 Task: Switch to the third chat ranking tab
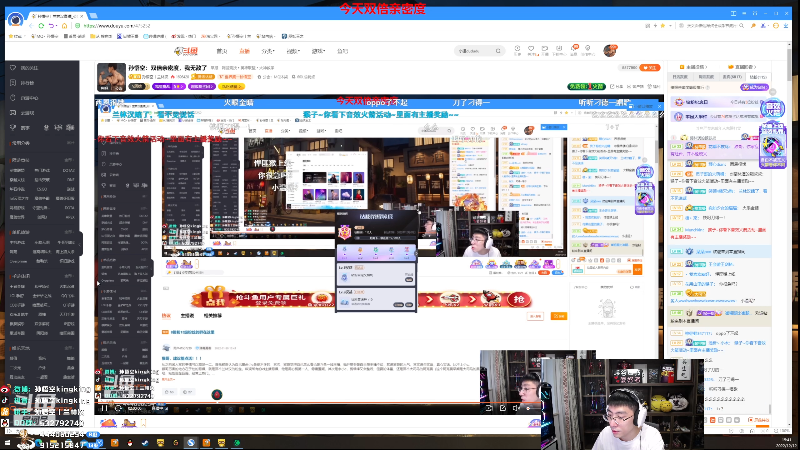point(732,77)
